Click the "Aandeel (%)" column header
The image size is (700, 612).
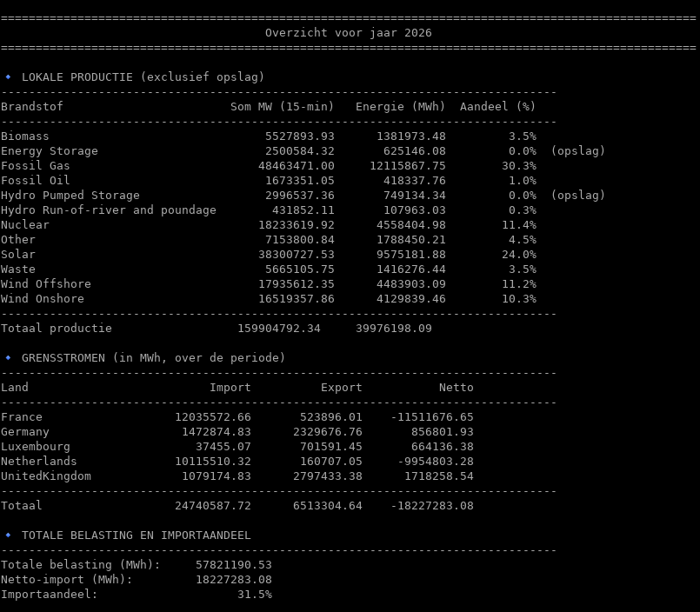click(497, 107)
